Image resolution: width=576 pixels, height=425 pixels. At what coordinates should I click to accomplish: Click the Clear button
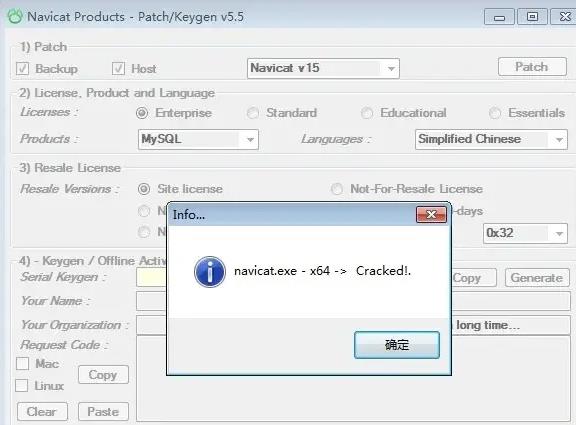pyautogui.click(x=42, y=411)
